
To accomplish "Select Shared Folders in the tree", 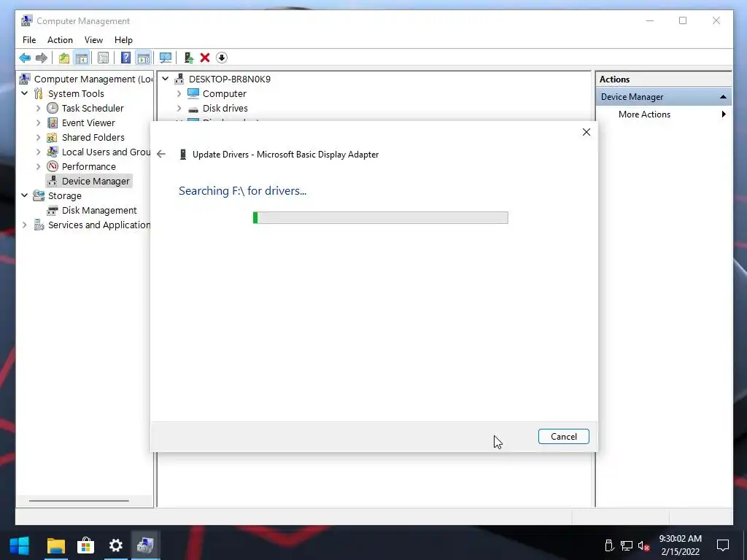I will [x=93, y=138].
